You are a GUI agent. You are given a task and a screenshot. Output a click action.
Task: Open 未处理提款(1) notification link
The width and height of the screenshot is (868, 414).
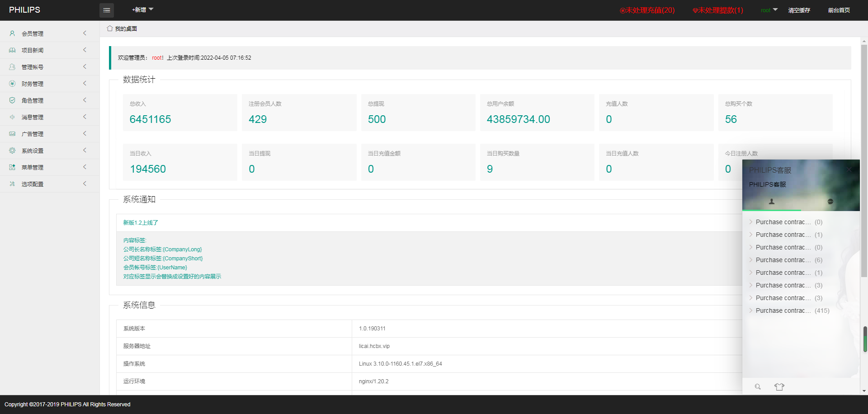coord(718,10)
